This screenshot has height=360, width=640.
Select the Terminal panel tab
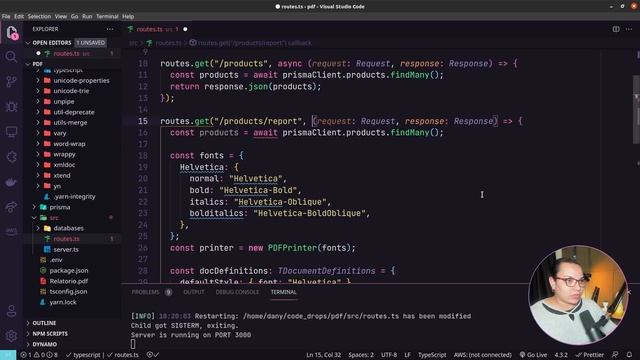[283, 292]
